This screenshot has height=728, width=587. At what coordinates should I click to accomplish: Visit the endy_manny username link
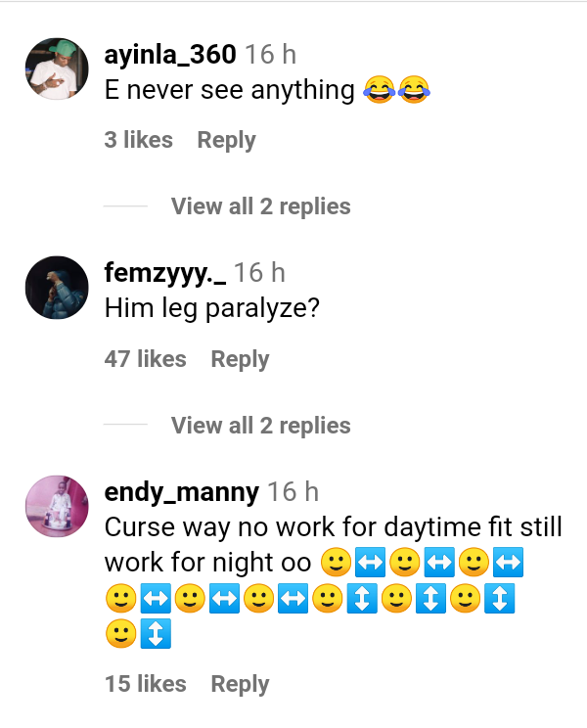click(182, 491)
